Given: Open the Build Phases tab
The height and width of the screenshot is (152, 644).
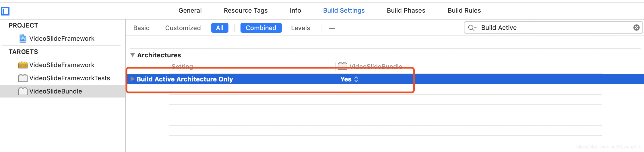Looking at the screenshot, I should click(406, 11).
